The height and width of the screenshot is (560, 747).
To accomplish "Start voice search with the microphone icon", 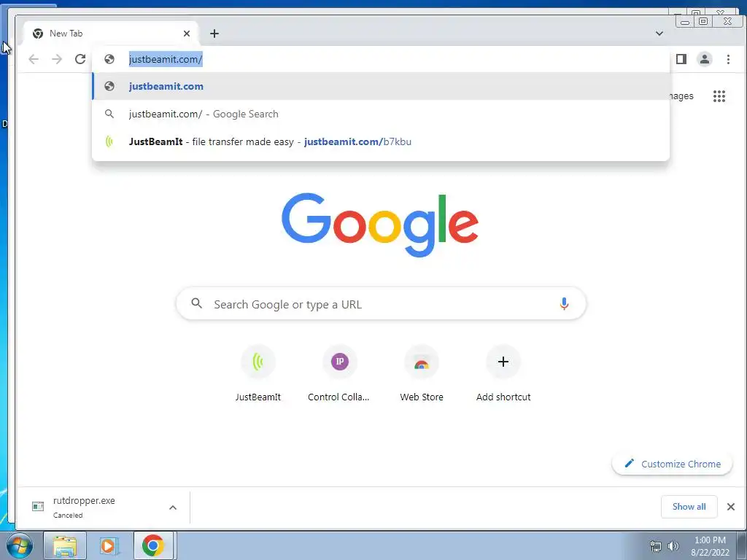I will click(564, 303).
